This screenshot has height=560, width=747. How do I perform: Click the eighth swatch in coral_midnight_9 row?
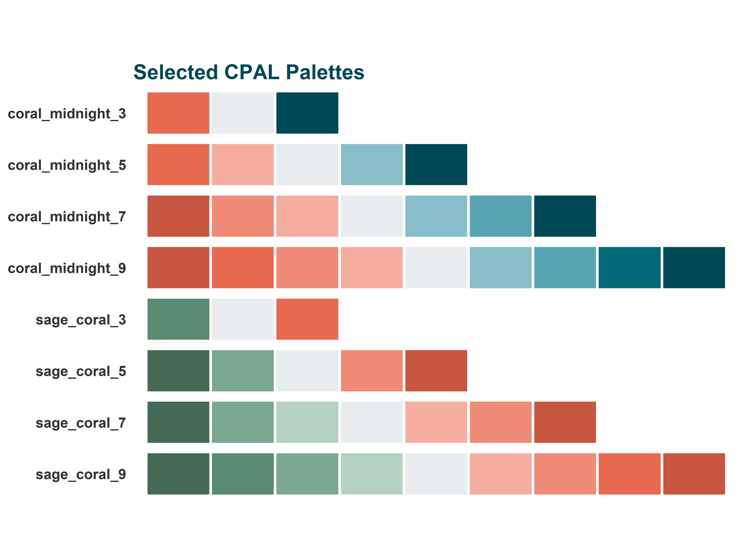pyautogui.click(x=630, y=268)
